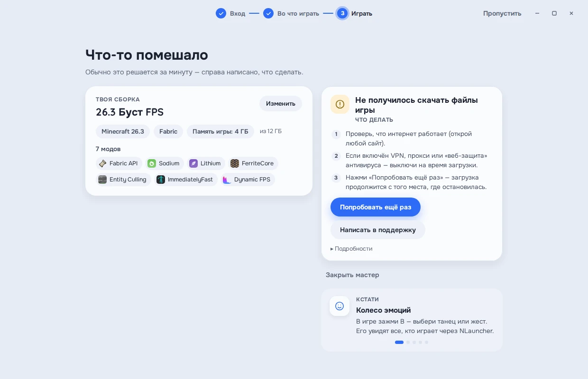This screenshot has width=588, height=379.
Task: Click the Fabric API mod label
Action: click(x=124, y=163)
